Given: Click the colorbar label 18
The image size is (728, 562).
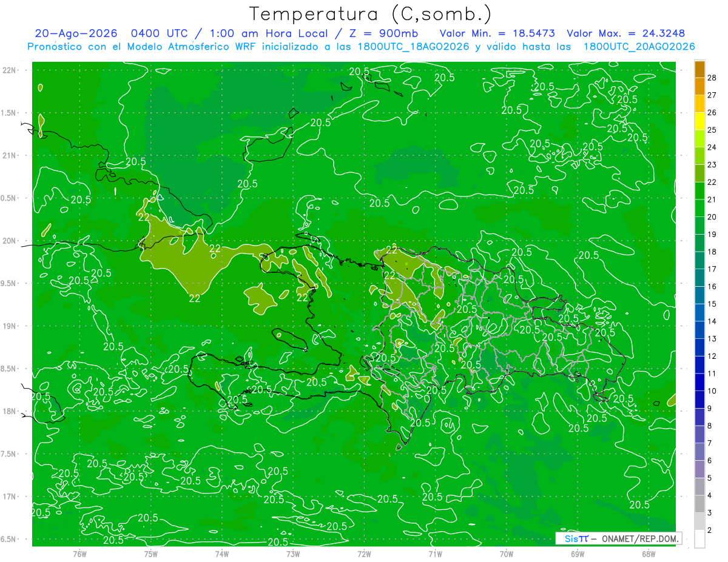Looking at the screenshot, I should [712, 252].
